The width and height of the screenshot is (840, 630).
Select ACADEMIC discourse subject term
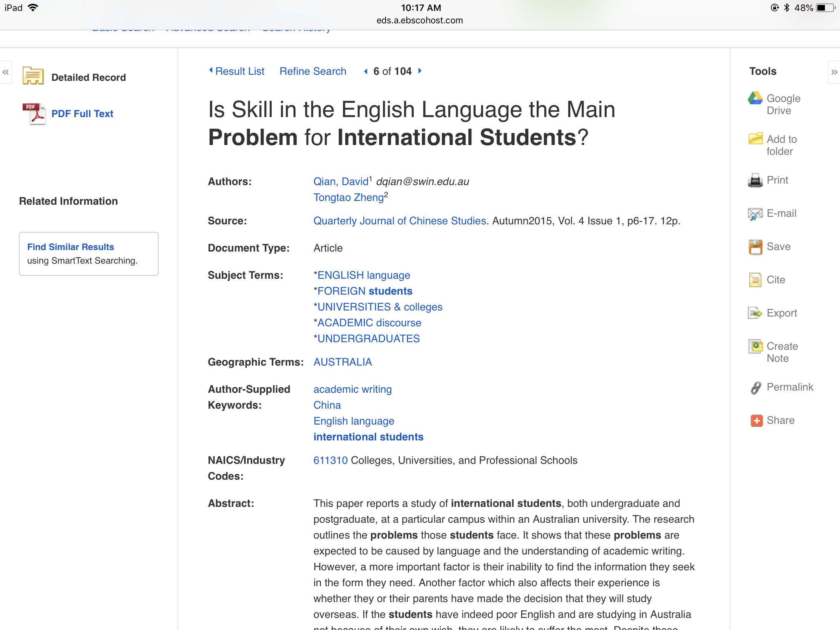click(369, 323)
